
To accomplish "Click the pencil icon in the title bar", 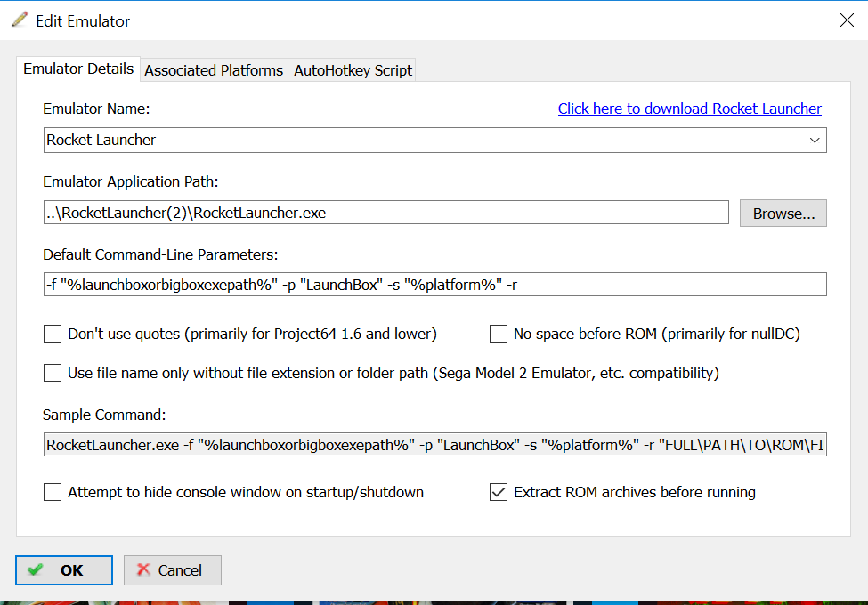I will point(19,20).
